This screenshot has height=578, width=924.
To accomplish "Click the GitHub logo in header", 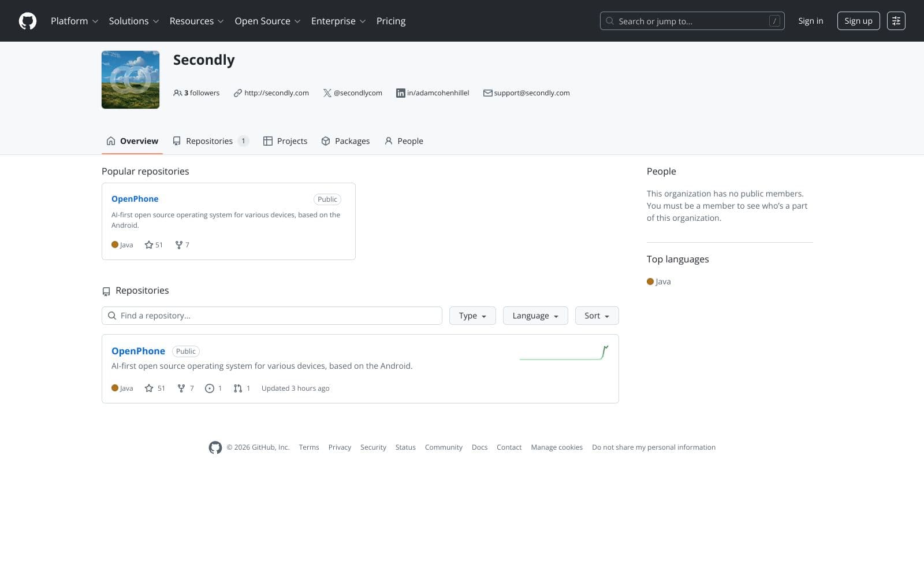I will [28, 21].
